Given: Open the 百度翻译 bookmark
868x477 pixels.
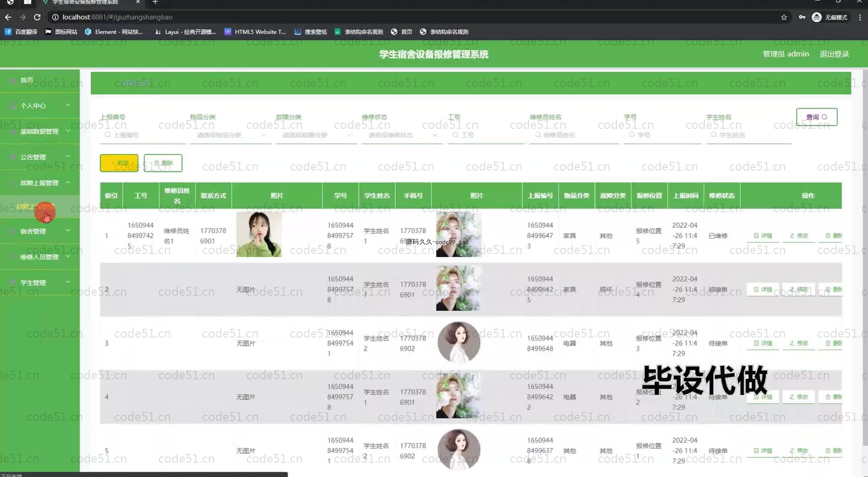Looking at the screenshot, I should click(x=21, y=32).
